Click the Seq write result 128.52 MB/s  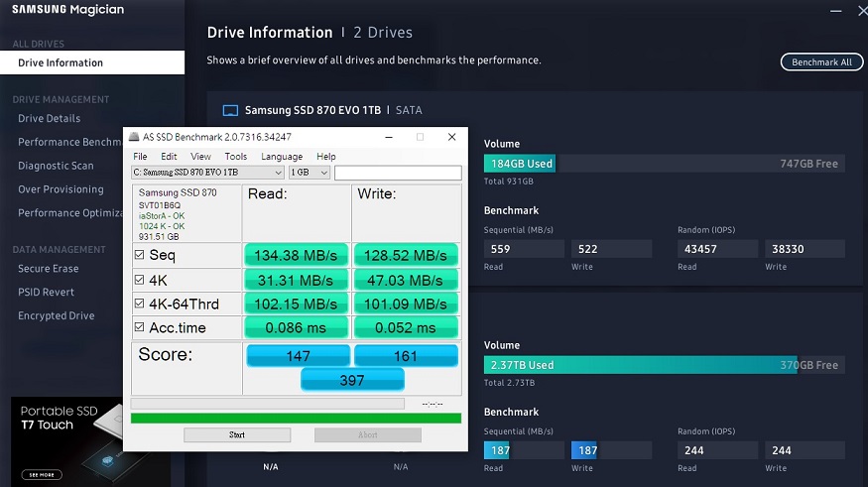click(x=405, y=255)
